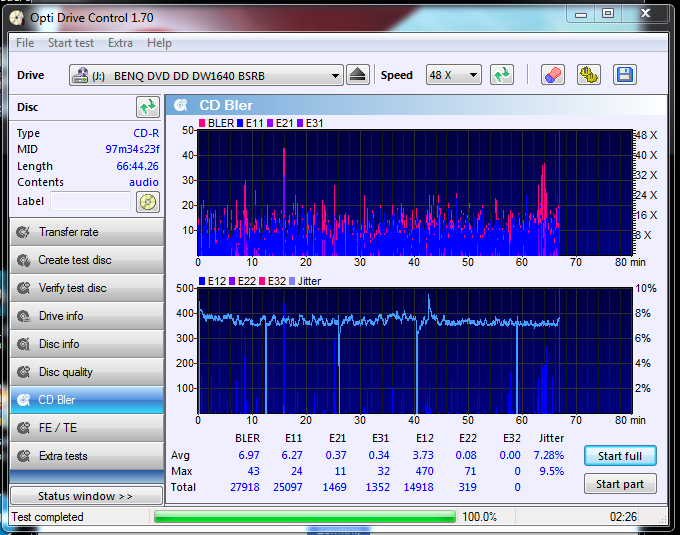Open the Create test disc page

(x=87, y=260)
